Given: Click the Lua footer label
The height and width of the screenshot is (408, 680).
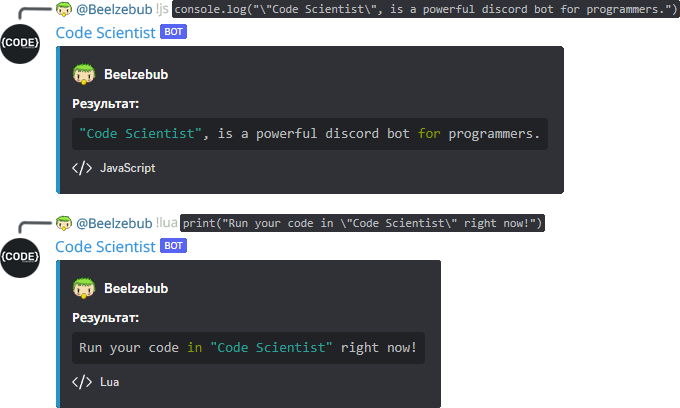Looking at the screenshot, I should [x=109, y=381].
